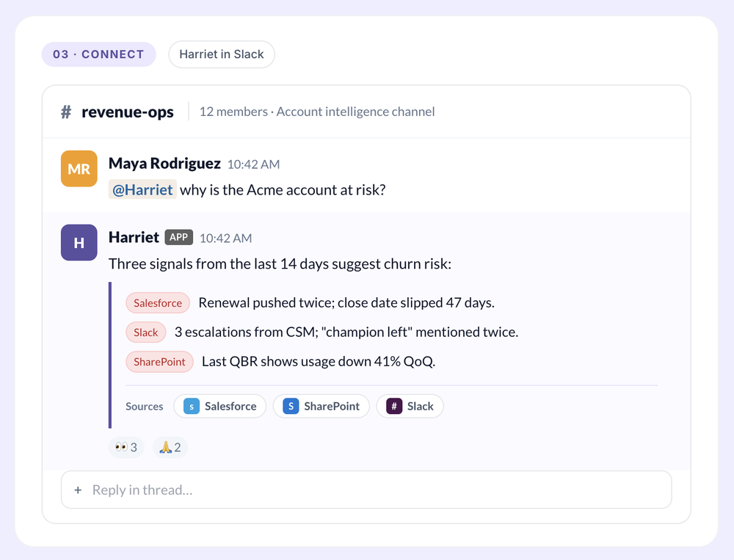Click the Slack hash logo icon in Sources
This screenshot has height=560, width=734.
tap(394, 406)
